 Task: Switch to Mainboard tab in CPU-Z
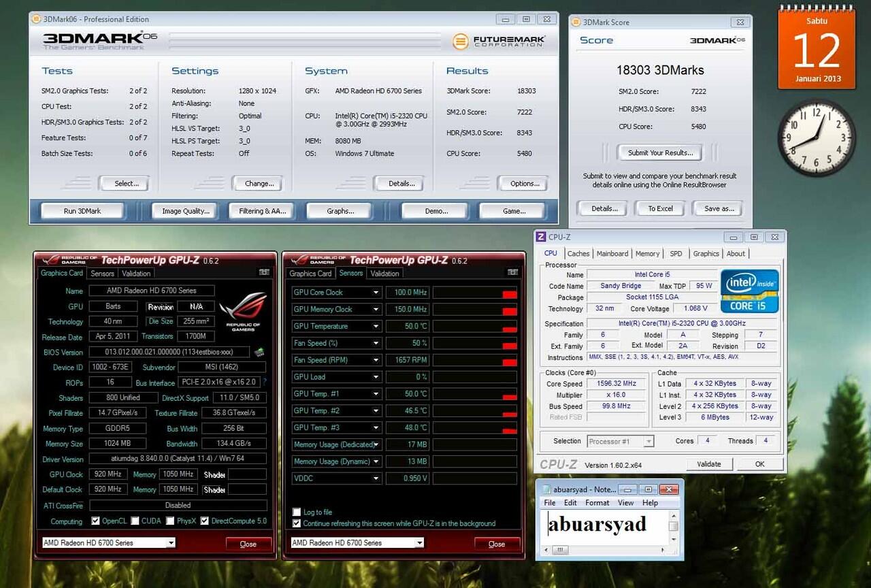pyautogui.click(x=612, y=254)
